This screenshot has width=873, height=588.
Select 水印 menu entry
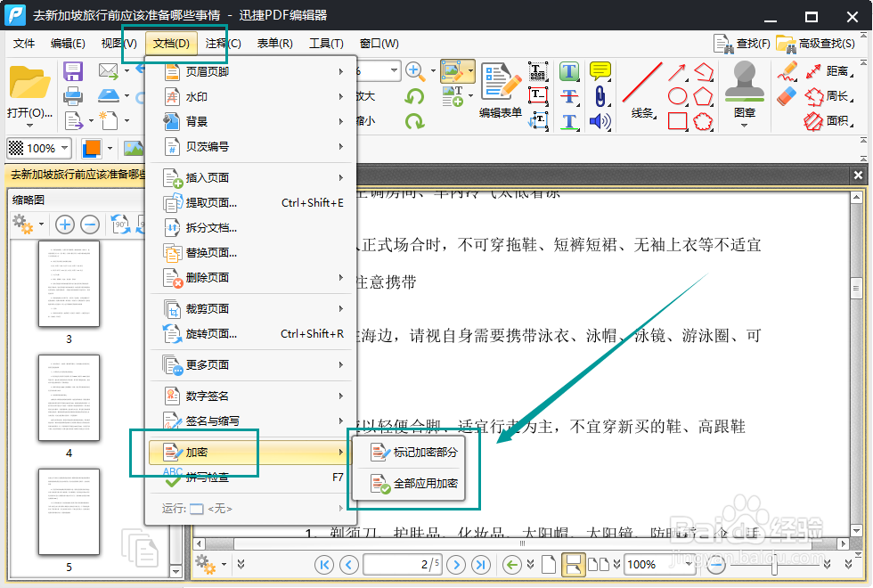click(252, 97)
